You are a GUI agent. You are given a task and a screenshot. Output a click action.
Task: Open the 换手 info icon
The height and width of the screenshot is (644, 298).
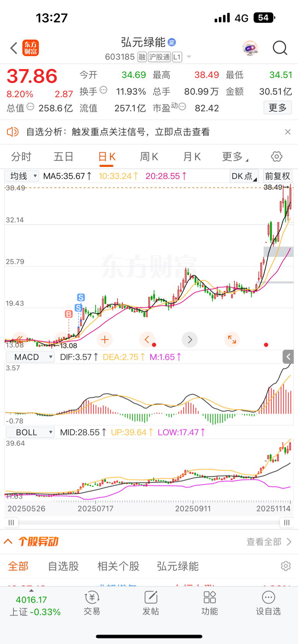tap(104, 90)
